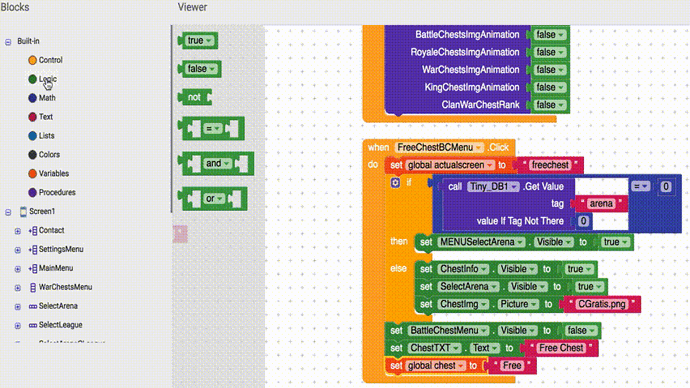This screenshot has height=388, width=690.
Task: Open the Lists blocks category
Action: tap(41, 135)
